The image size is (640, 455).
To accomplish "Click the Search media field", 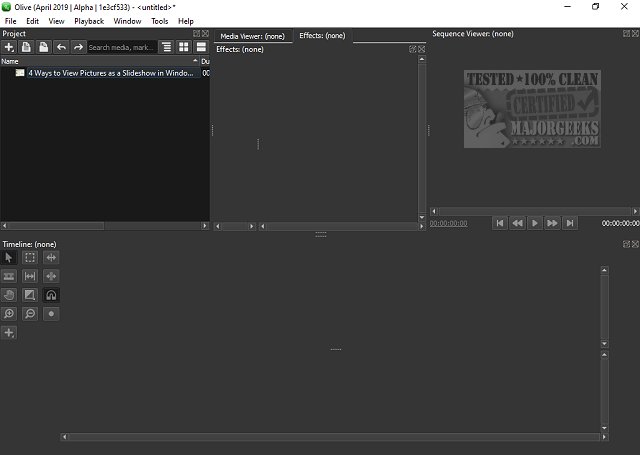I will click(120, 47).
